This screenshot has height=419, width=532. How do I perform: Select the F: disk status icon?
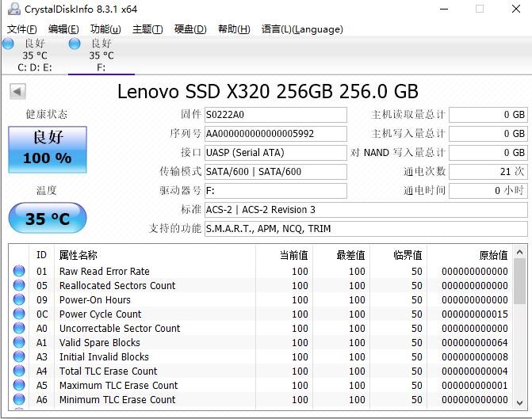[x=75, y=44]
